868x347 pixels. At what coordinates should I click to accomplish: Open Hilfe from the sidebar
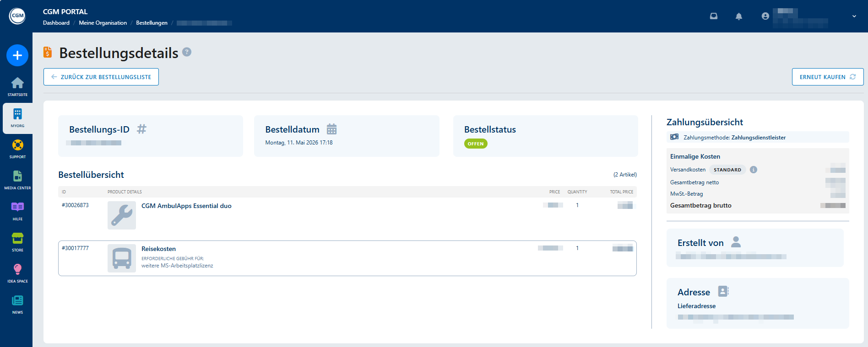(x=17, y=211)
